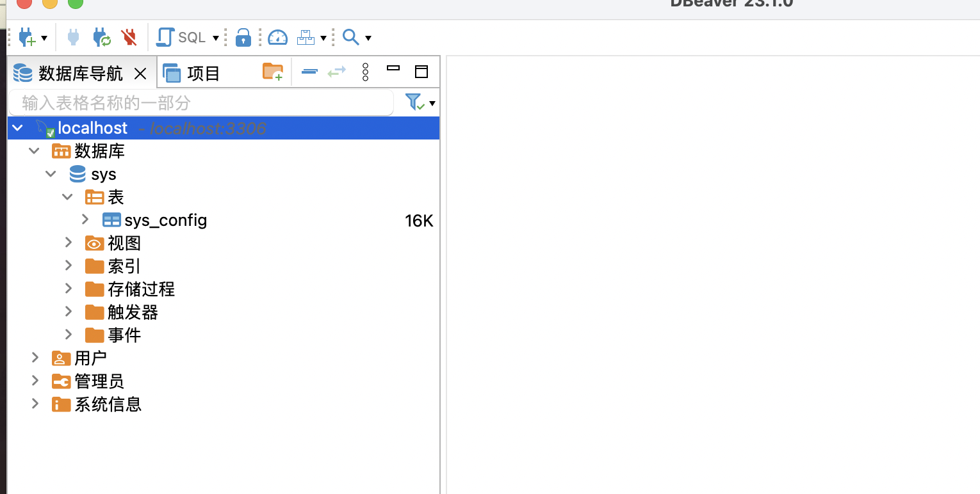
Task: Select the 触发器 folder
Action: [133, 312]
